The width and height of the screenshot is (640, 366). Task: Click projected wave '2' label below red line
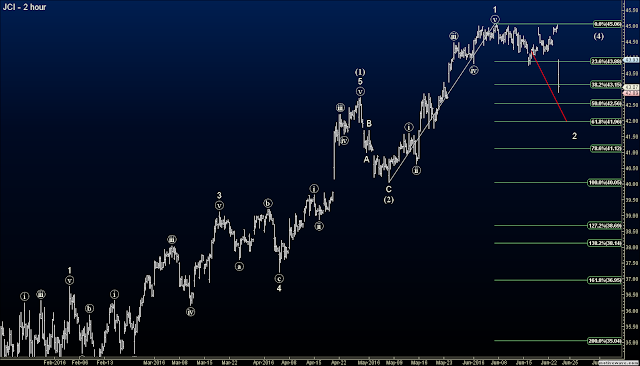click(574, 136)
